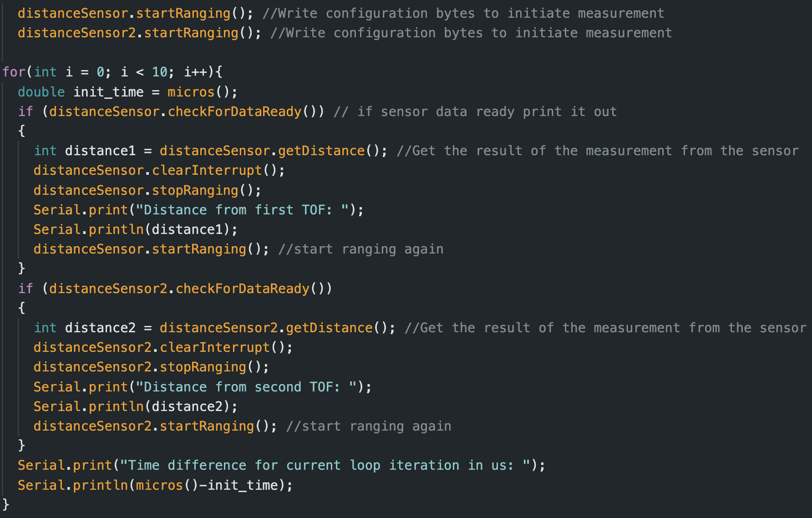Click the "Distance from second TOF: " string

[246, 387]
